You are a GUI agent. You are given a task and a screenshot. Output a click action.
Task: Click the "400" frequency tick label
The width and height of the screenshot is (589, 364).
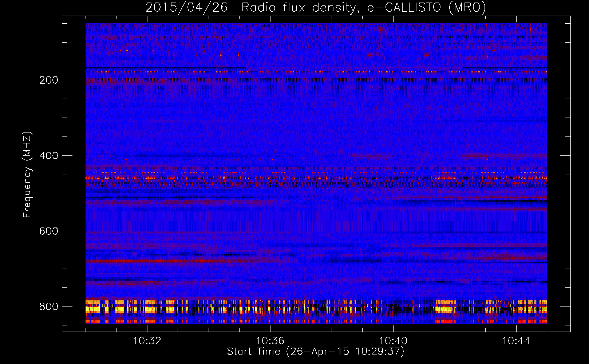[49, 156]
